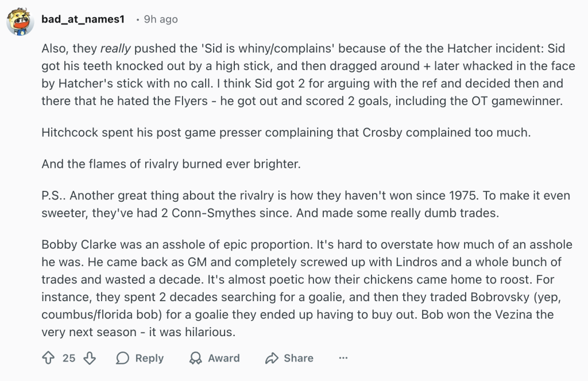Visit the bad_at_names1 username link
Viewport: 588px width, 381px height.
coord(83,20)
